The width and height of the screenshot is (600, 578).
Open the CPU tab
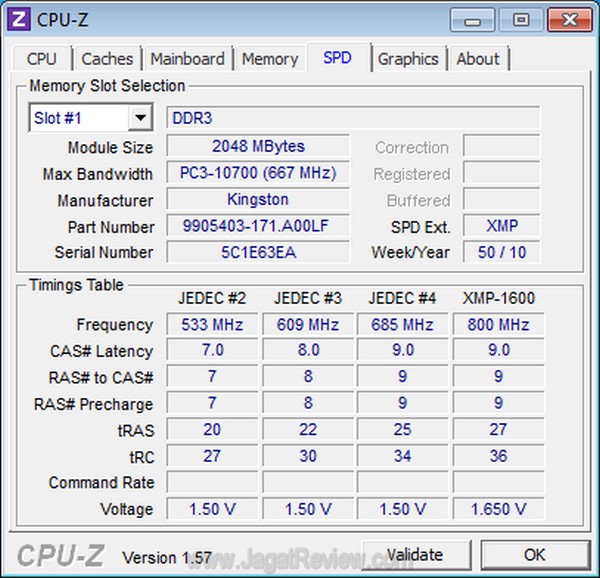click(x=42, y=59)
